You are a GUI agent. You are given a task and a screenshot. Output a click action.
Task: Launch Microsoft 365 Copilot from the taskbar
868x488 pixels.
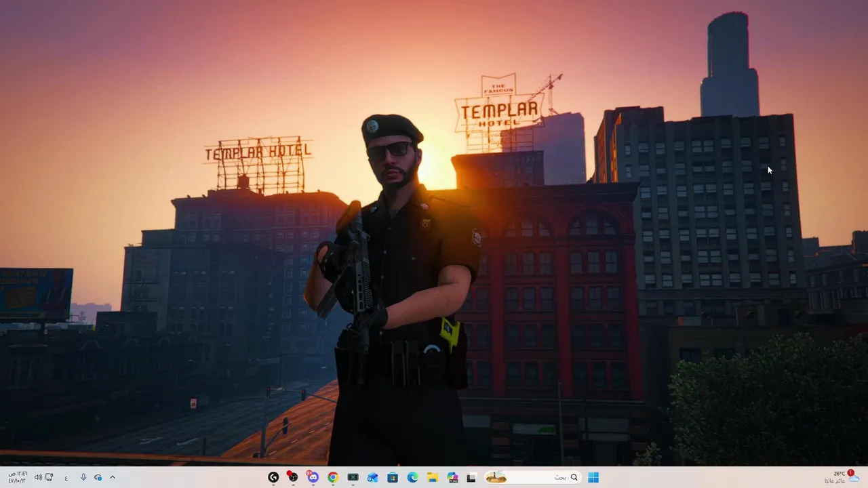point(452,477)
